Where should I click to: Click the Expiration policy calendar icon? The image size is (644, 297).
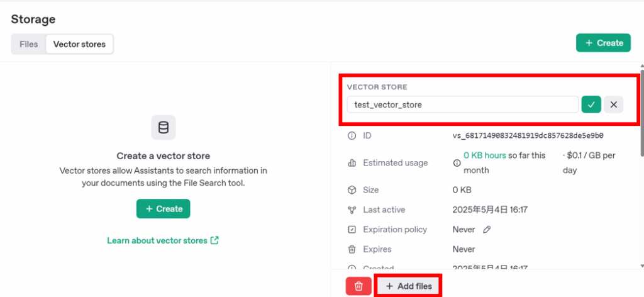[x=352, y=230]
